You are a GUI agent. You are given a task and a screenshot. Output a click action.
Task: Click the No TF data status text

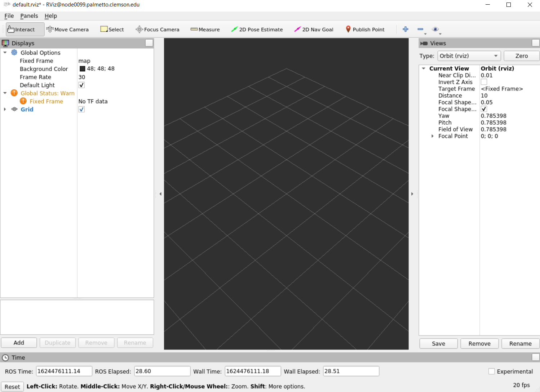tap(93, 101)
